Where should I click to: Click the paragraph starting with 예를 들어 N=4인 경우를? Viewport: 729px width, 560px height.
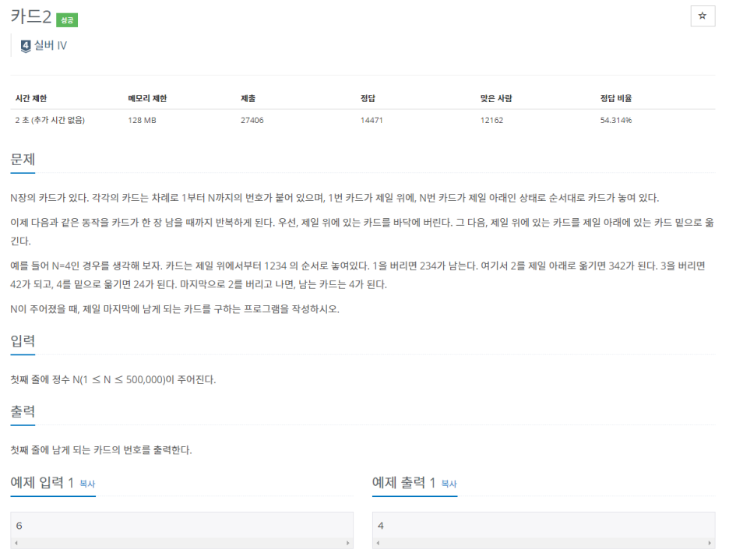click(358, 275)
